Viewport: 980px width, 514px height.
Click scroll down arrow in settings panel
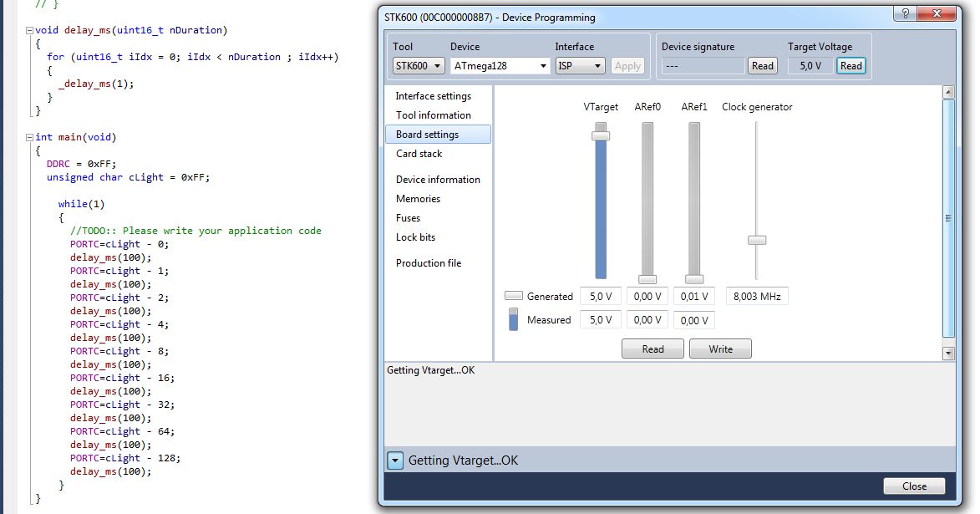pyautogui.click(x=948, y=354)
